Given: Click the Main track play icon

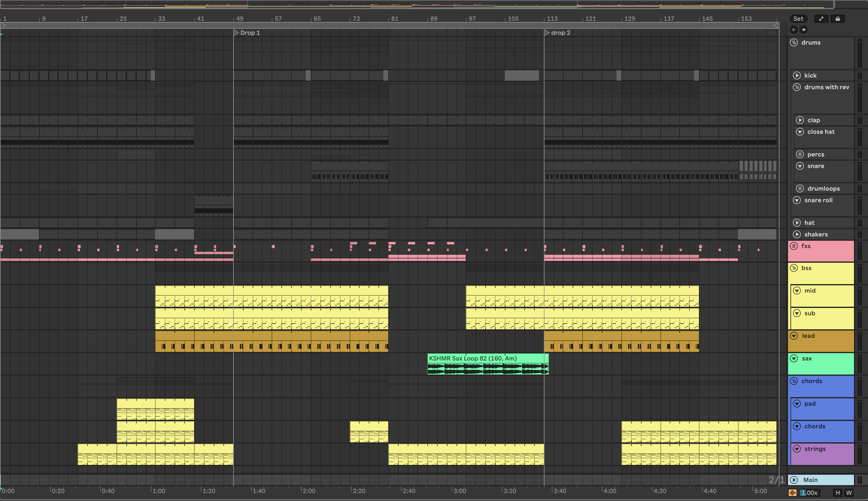Looking at the screenshot, I should click(794, 480).
